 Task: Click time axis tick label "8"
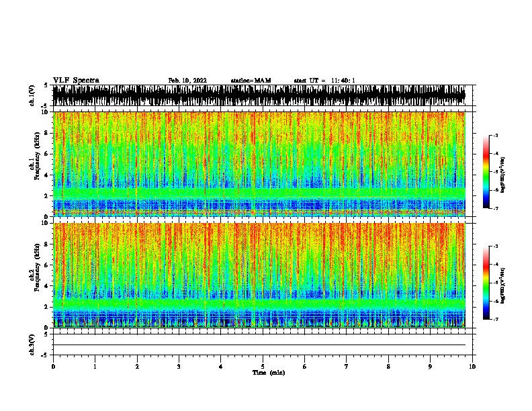click(x=388, y=367)
